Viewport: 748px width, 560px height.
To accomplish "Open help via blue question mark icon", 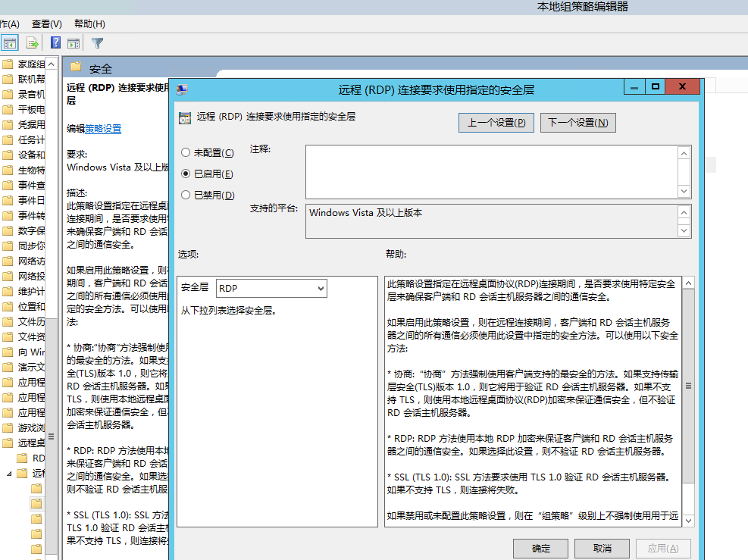I will (55, 42).
